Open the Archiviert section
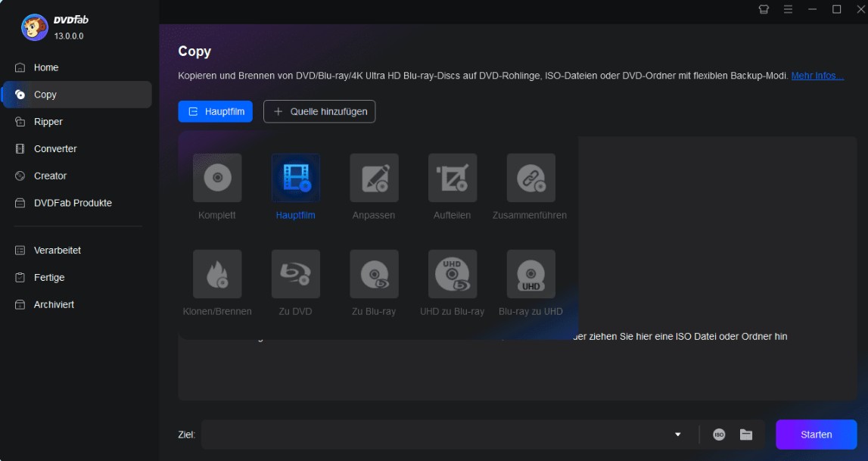The width and height of the screenshot is (868, 461). click(77, 304)
